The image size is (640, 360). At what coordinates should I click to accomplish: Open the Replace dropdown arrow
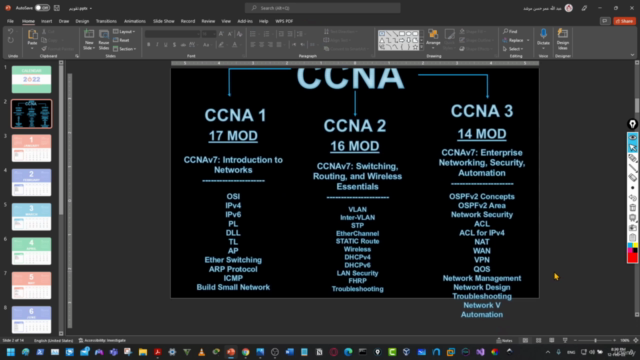point(528,40)
